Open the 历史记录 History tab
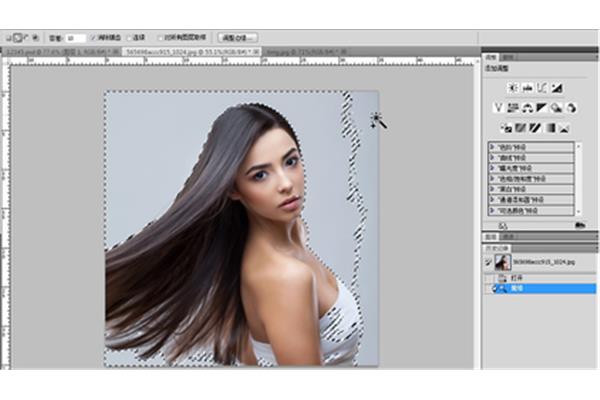Screen dimensions: 600x400 [496, 248]
